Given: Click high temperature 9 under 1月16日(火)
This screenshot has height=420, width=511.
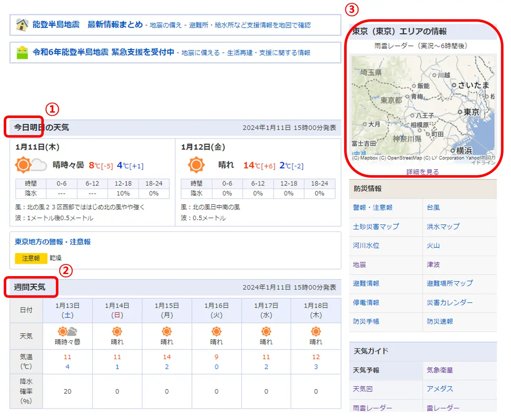Looking at the screenshot, I should [x=216, y=357].
